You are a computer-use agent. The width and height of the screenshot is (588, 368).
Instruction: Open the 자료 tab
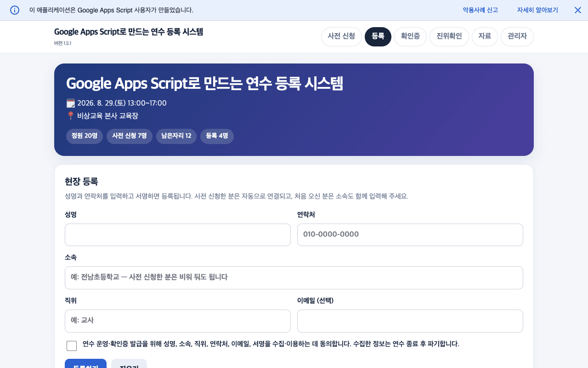[x=485, y=37]
